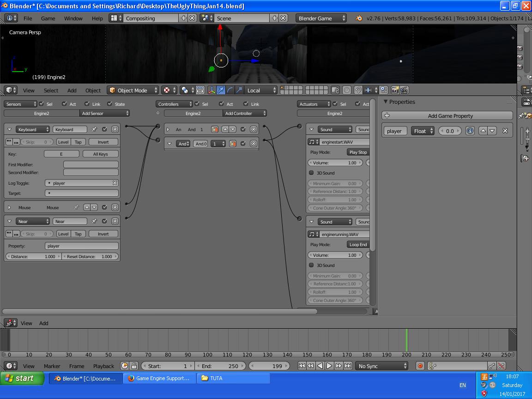The width and height of the screenshot is (532, 399).
Task: Delete the Near sensor
Action: pos(115,221)
